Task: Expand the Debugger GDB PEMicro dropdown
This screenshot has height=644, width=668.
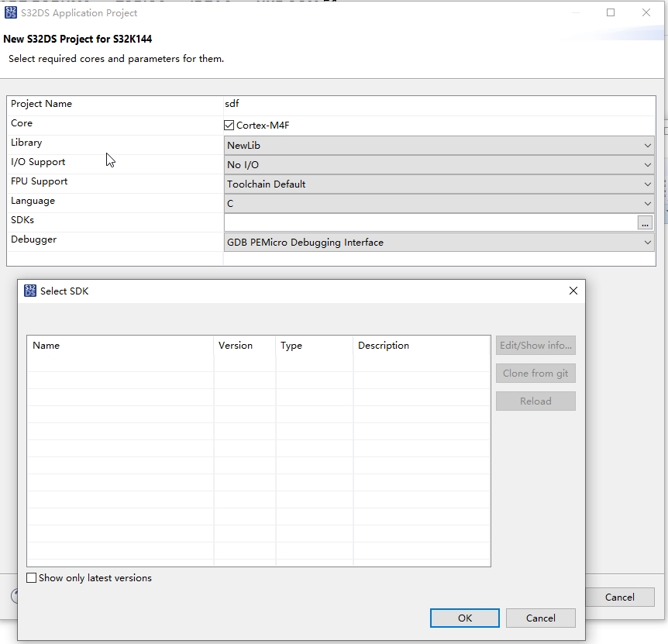Action: click(439, 243)
